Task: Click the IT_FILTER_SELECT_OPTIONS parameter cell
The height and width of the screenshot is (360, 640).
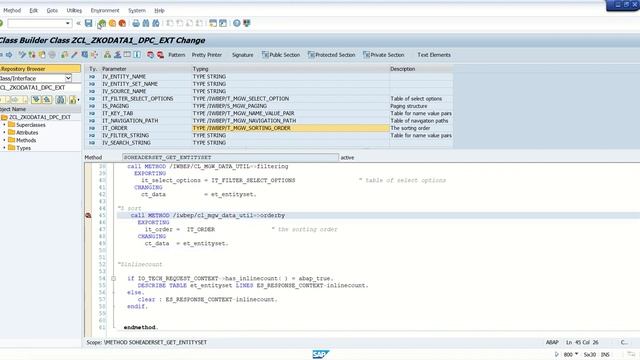Action: coord(146,99)
